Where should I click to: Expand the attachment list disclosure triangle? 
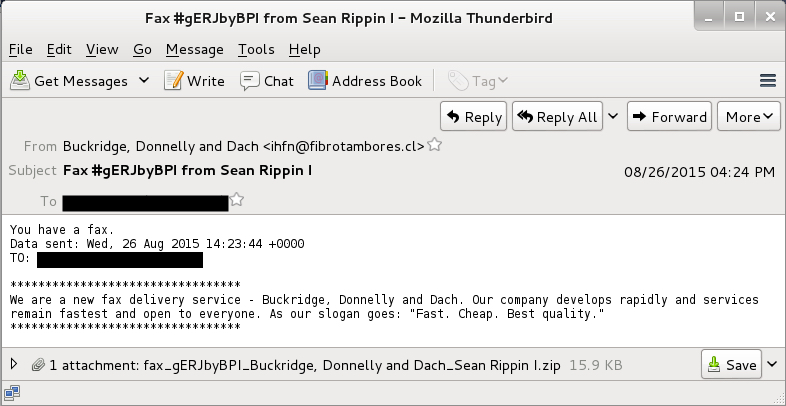[x=14, y=365]
